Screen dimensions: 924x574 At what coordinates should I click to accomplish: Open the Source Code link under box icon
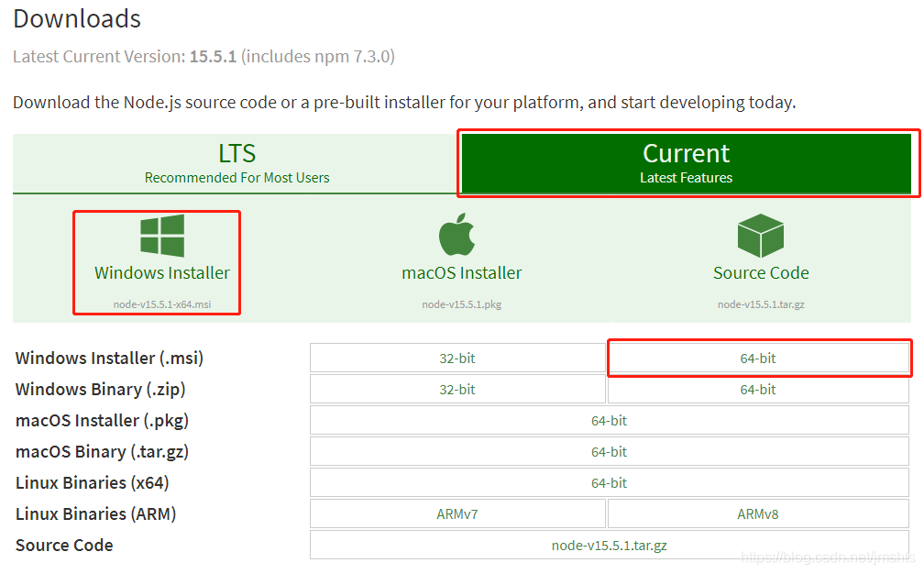761,273
